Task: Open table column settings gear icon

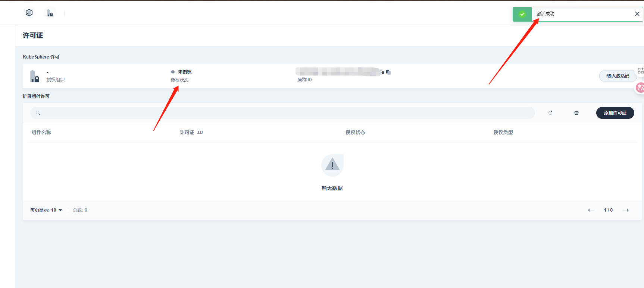Action: 576,113
